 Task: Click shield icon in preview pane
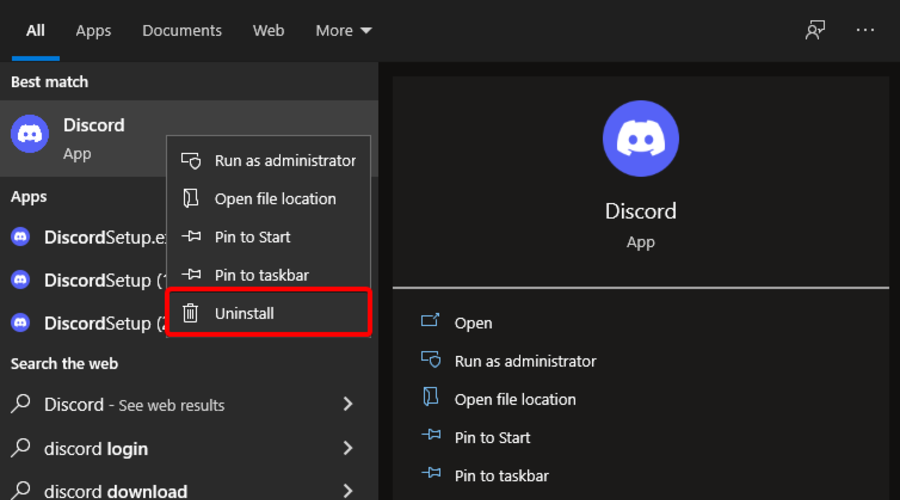430,359
